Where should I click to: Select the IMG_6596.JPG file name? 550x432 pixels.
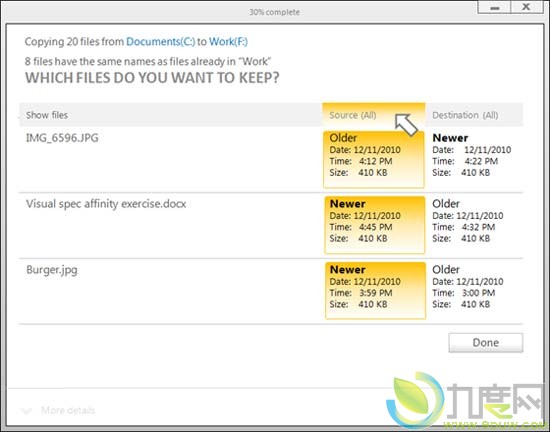[62, 138]
